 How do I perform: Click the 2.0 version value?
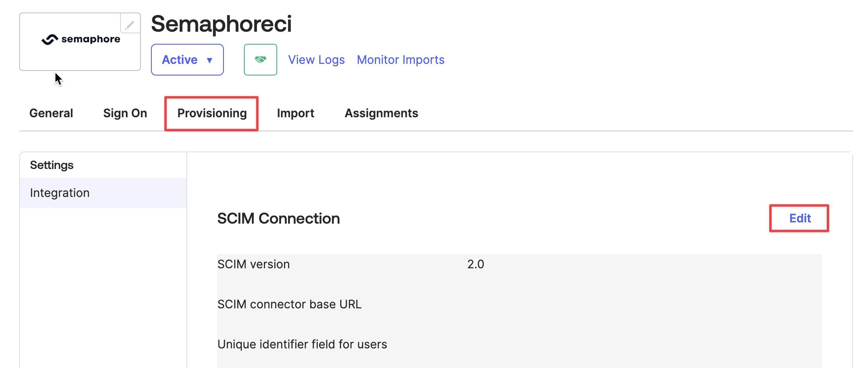point(476,264)
